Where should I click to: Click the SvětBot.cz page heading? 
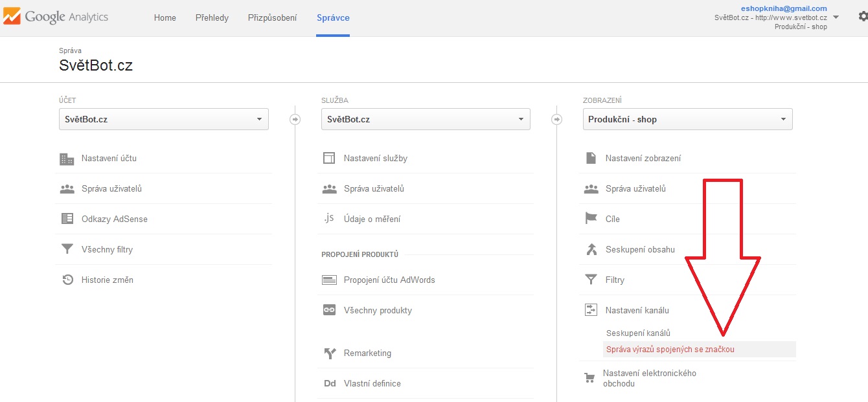point(96,65)
